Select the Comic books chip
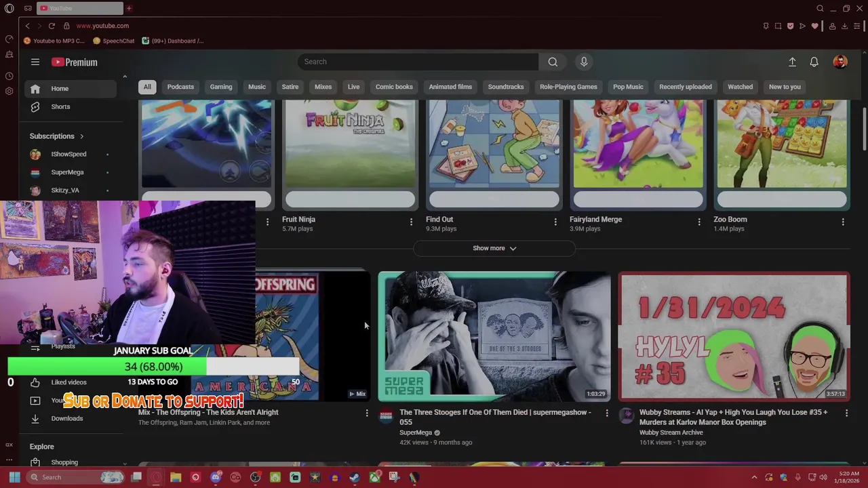 click(x=394, y=87)
